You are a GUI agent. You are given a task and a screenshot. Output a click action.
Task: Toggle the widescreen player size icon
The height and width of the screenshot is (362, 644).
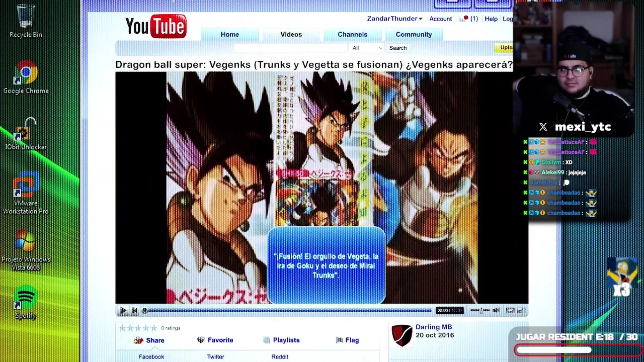tap(510, 311)
